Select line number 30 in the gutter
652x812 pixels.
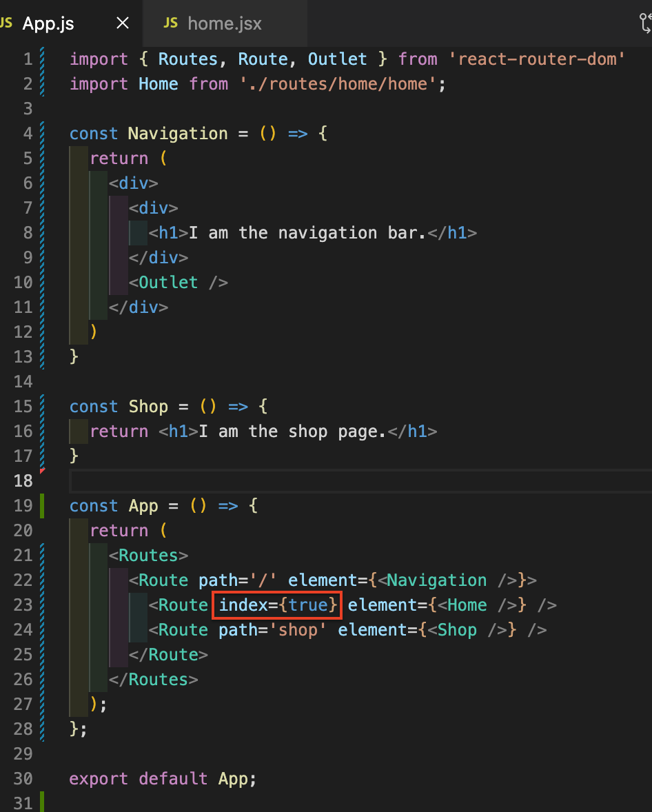[x=23, y=778]
